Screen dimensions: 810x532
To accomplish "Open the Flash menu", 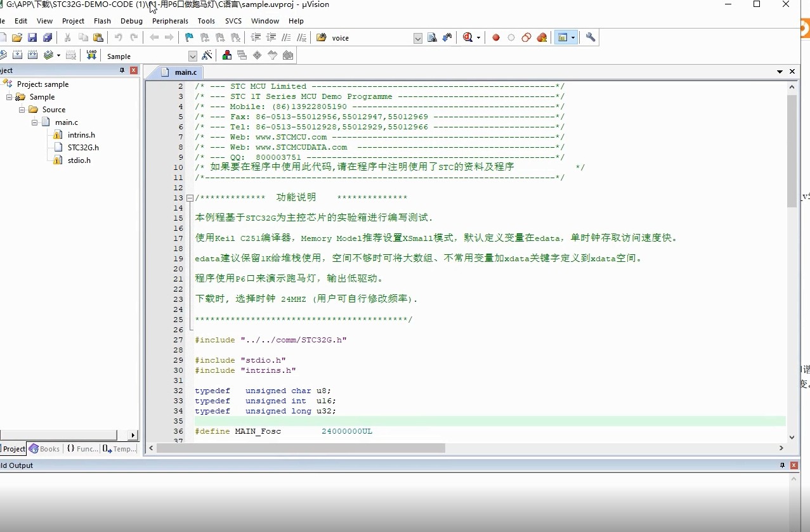I will pyautogui.click(x=102, y=21).
